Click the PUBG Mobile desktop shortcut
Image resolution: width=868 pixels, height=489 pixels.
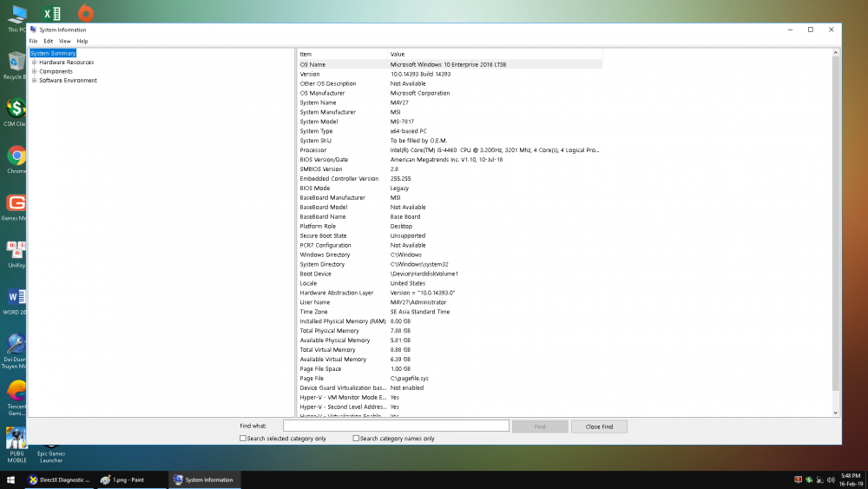point(16,437)
